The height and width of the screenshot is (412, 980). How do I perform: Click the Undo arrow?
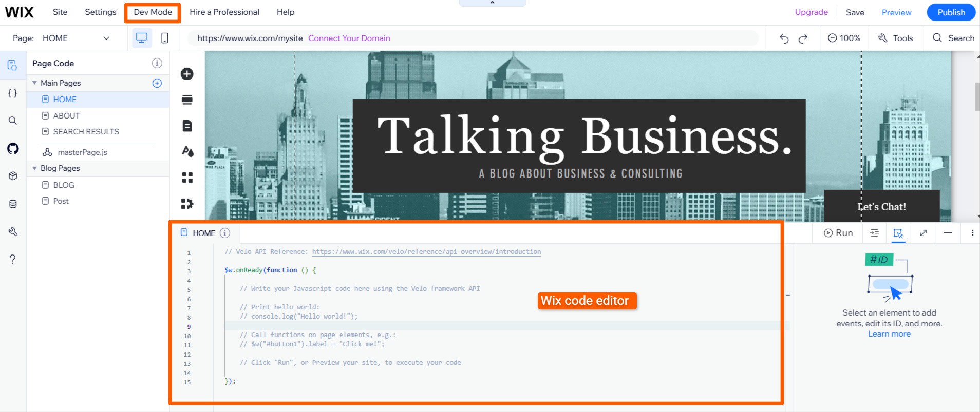pos(784,38)
